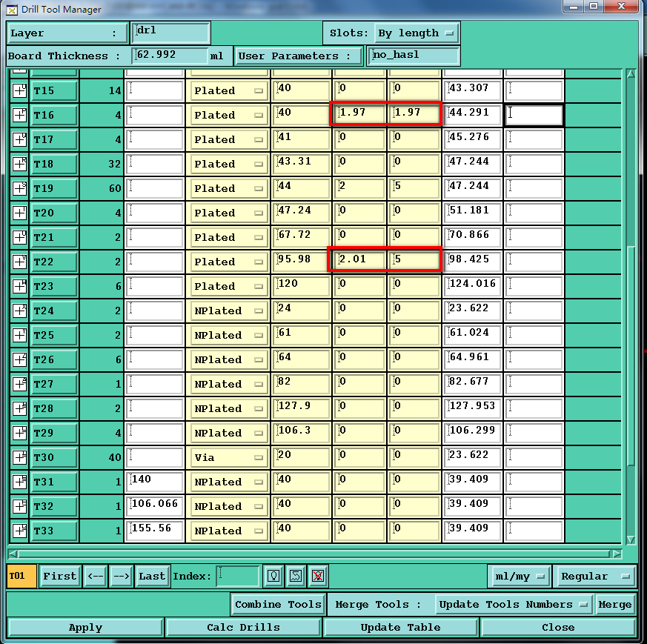Expand the T28 tool row details
Viewport: 647px width, 644px height.
tap(19, 408)
